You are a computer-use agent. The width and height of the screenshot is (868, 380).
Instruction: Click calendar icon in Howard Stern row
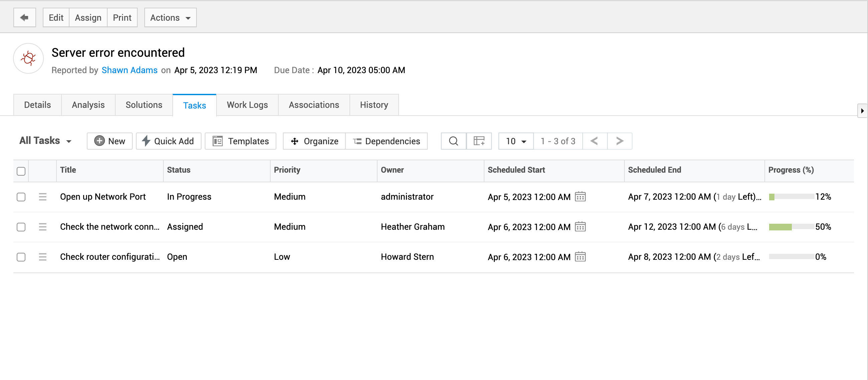pos(580,257)
